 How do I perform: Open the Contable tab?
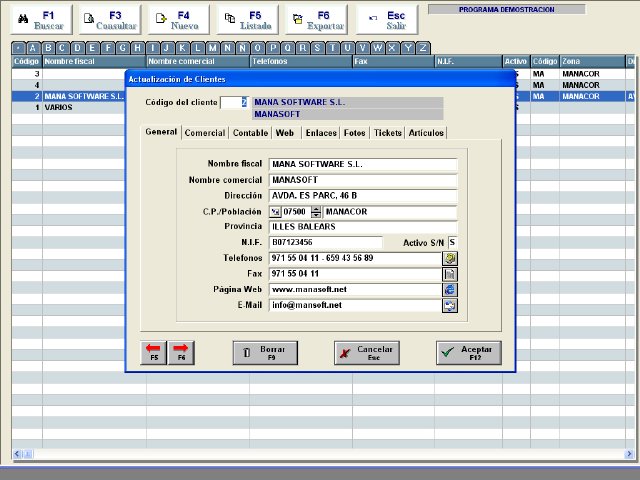250,133
